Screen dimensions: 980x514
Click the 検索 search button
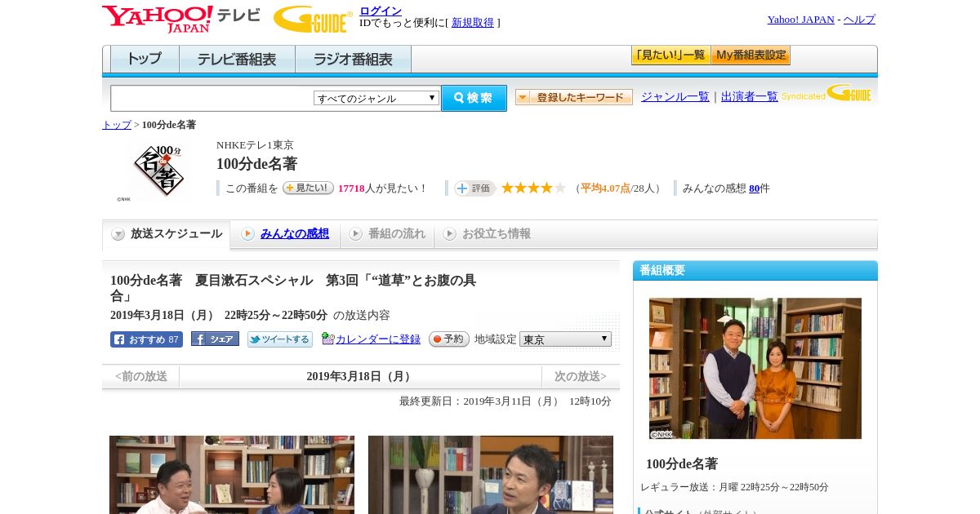(x=474, y=98)
